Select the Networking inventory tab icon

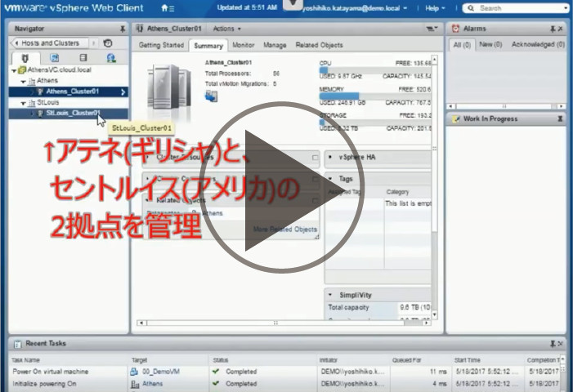pos(111,58)
